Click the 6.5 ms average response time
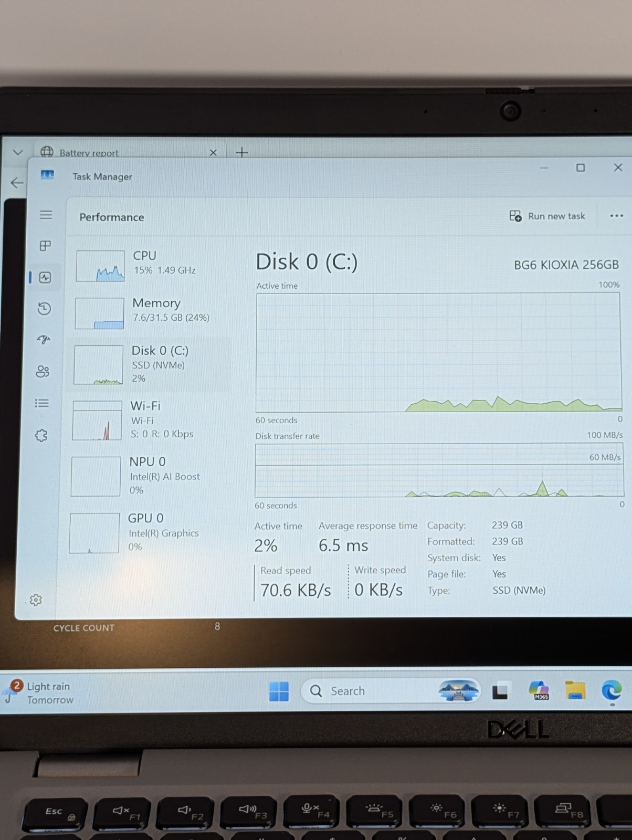This screenshot has height=840, width=632. coord(343,545)
